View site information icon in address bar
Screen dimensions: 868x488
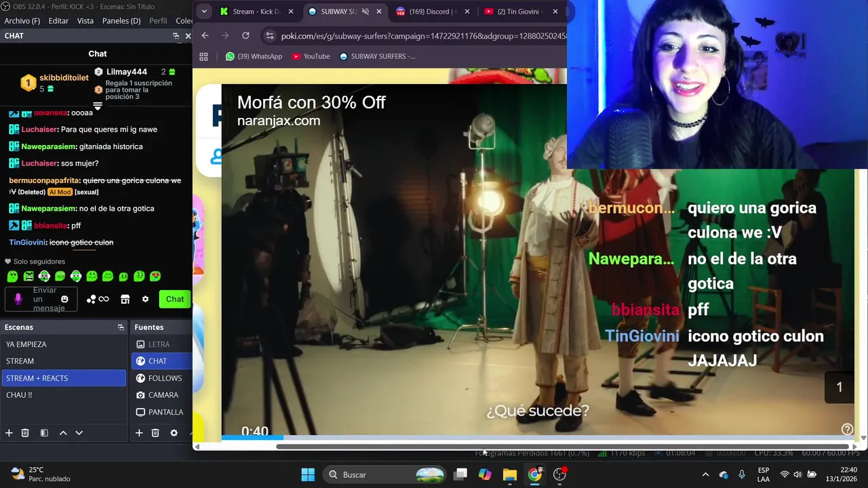coord(270,36)
